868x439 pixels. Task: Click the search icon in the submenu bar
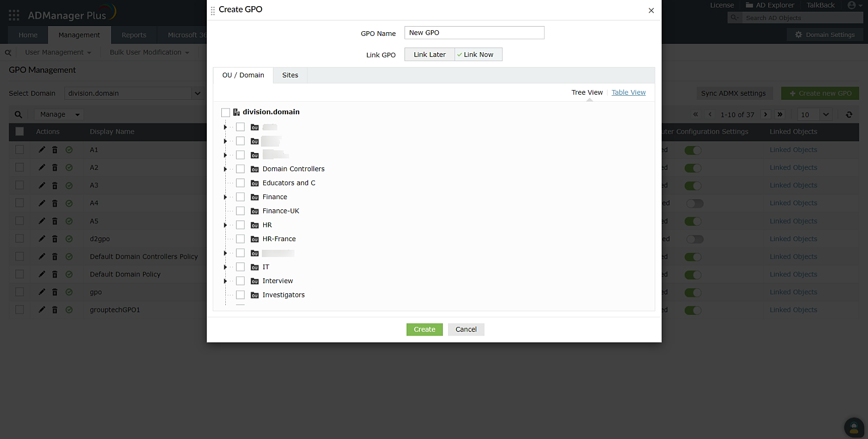point(8,53)
